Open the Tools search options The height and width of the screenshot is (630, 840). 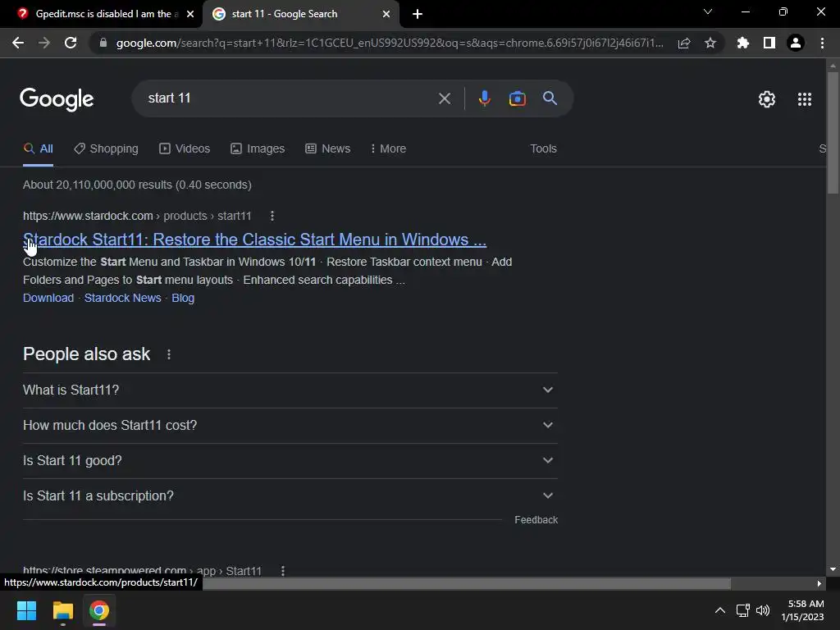tap(543, 148)
